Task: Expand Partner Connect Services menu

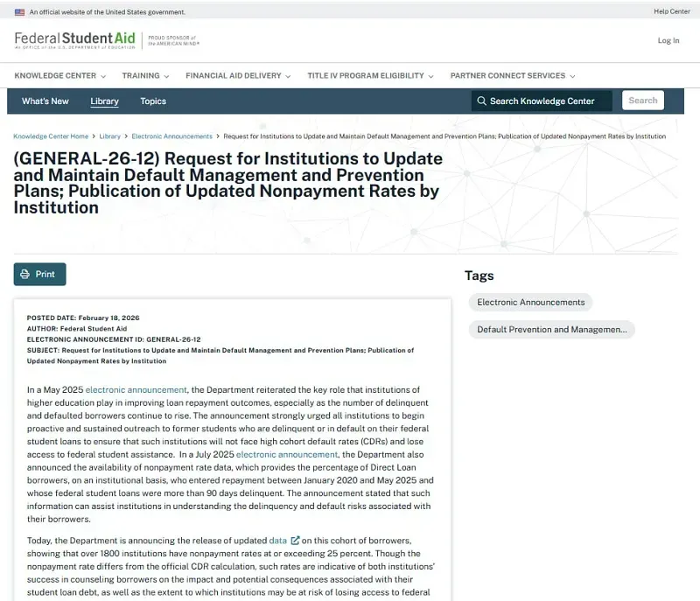Action: [x=513, y=76]
